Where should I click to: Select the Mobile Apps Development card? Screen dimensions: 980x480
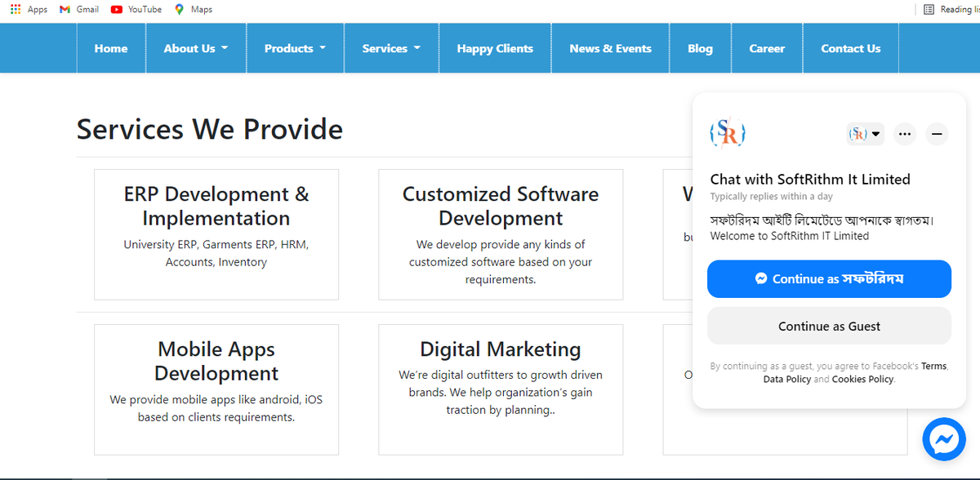[216, 389]
